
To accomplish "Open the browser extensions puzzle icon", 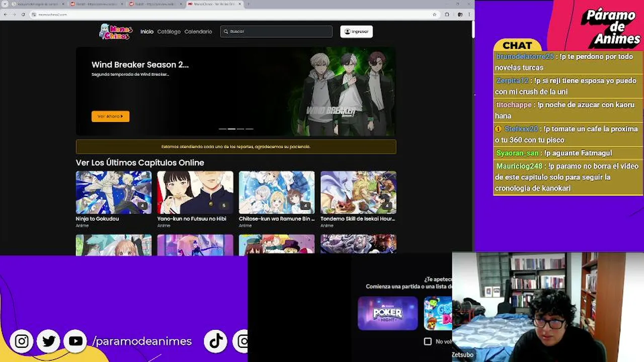I will pyautogui.click(x=447, y=15).
